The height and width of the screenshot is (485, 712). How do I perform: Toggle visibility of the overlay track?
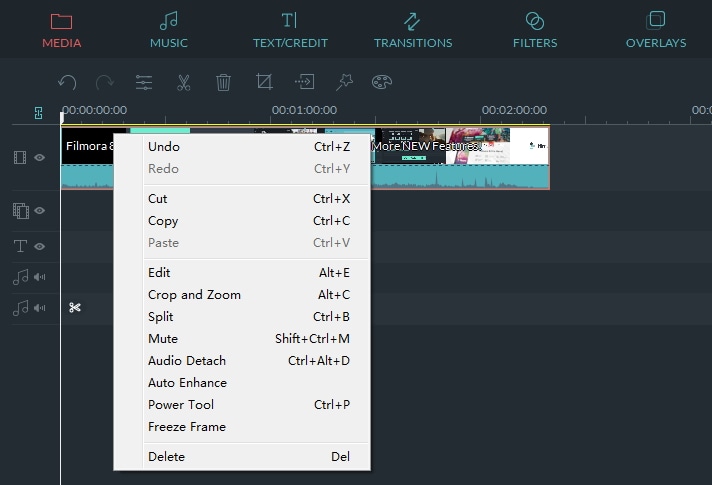click(40, 211)
